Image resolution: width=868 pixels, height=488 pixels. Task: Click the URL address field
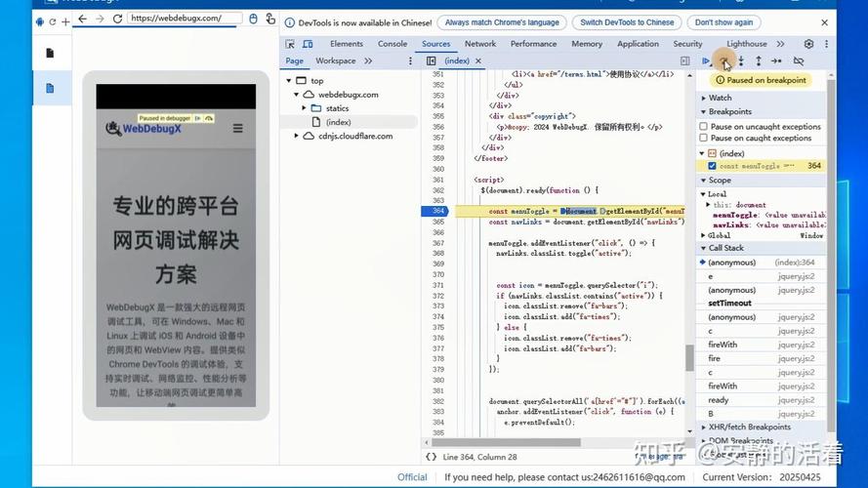185,19
